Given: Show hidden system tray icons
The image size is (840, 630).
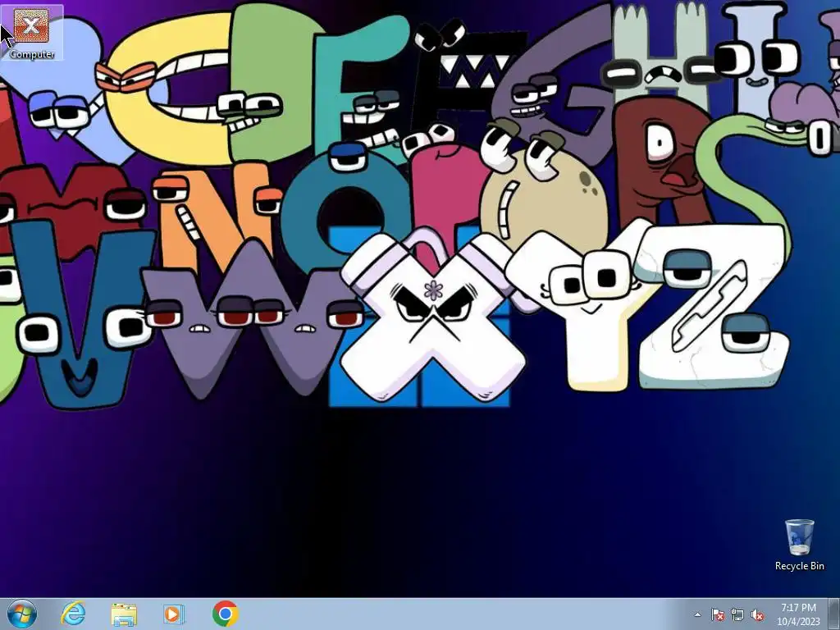Looking at the screenshot, I should click(x=697, y=614).
